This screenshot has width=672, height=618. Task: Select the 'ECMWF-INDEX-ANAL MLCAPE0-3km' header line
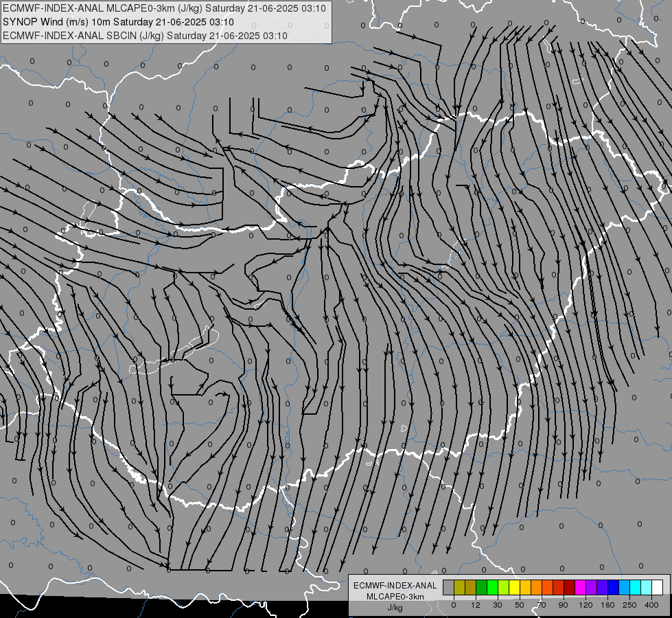click(164, 8)
